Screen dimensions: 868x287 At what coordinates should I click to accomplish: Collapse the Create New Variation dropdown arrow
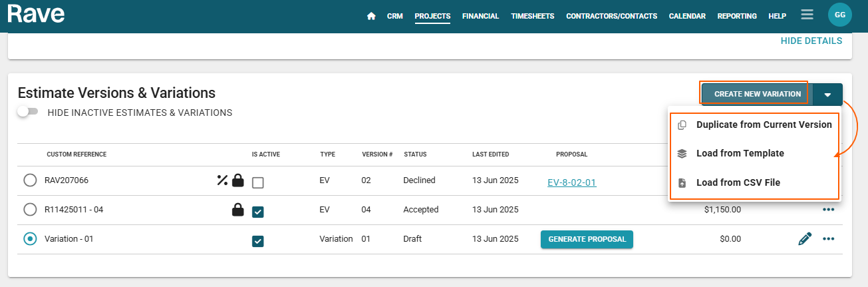[827, 95]
